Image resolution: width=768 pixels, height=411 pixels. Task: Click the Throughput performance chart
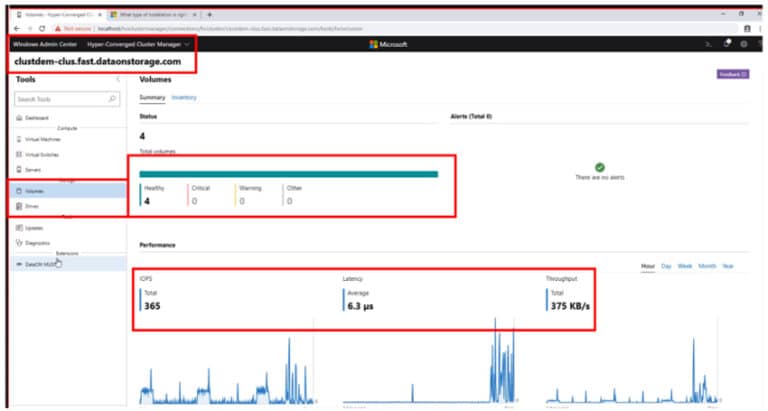click(632, 365)
